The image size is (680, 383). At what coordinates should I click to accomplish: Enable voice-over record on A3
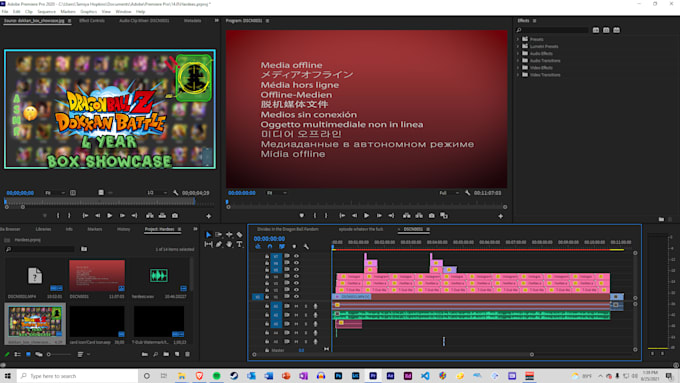(315, 324)
